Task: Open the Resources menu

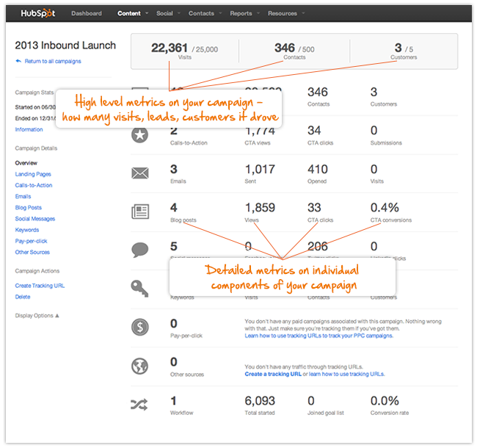Action: 283,13
